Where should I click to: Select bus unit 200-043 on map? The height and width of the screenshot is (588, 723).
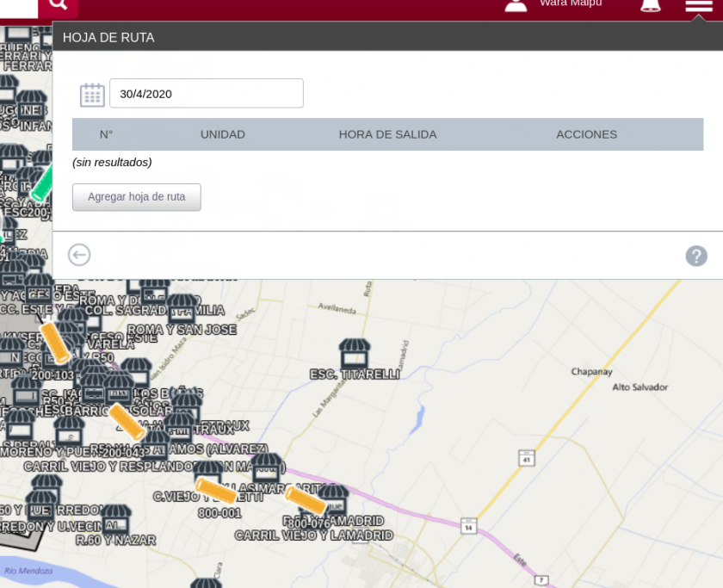pyautogui.click(x=127, y=422)
